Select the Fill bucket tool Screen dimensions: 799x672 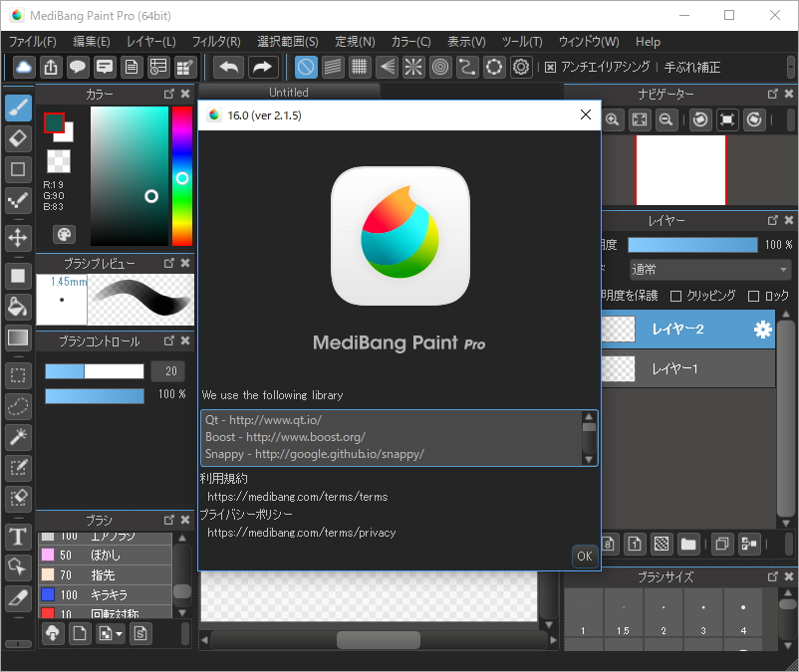tap(18, 307)
